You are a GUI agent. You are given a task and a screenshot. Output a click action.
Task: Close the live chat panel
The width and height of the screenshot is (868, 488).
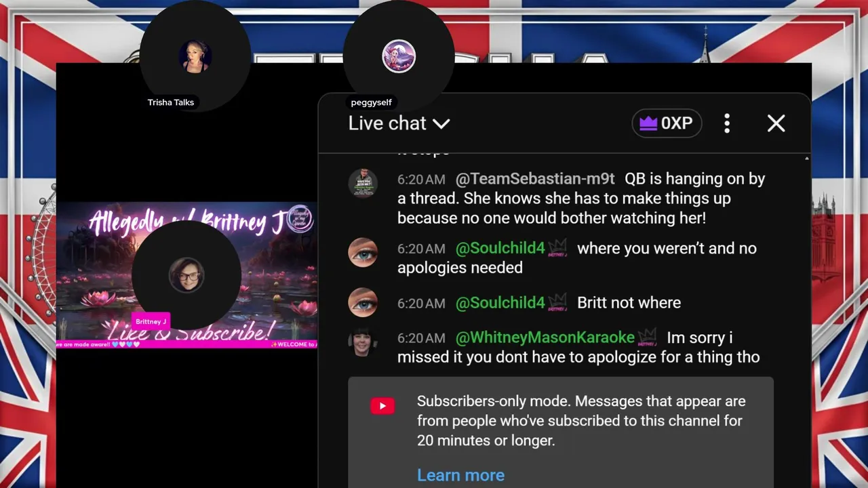click(x=776, y=123)
